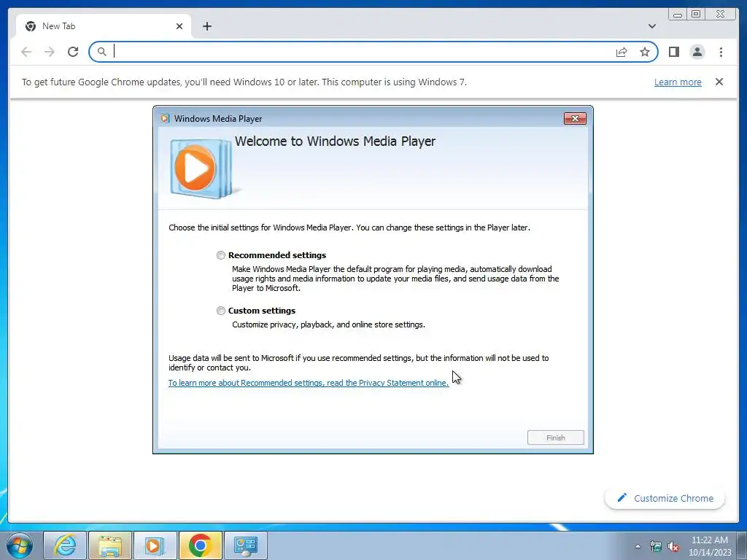Viewport: 747px width, 560px height.
Task: Open the Chrome three-dot menu
Action: (x=721, y=52)
